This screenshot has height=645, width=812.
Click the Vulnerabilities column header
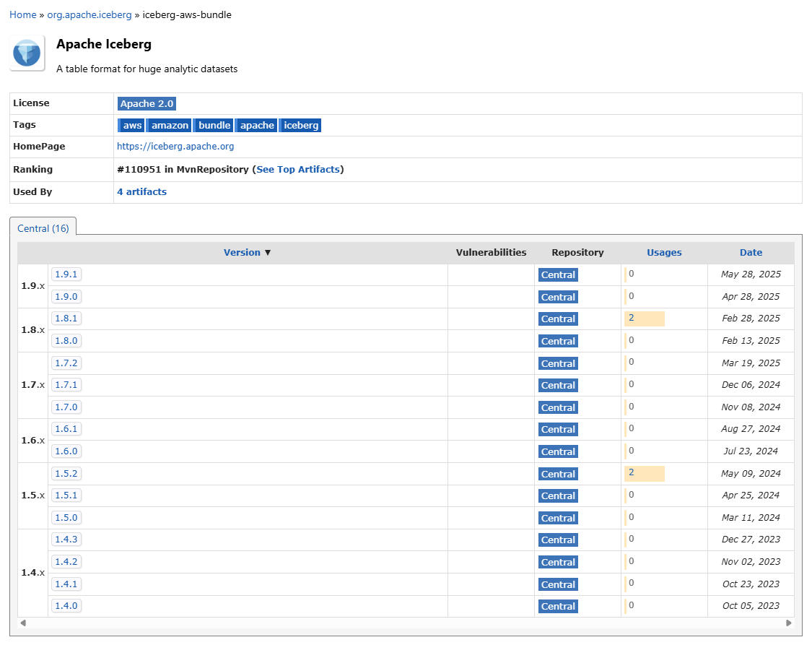point(491,252)
